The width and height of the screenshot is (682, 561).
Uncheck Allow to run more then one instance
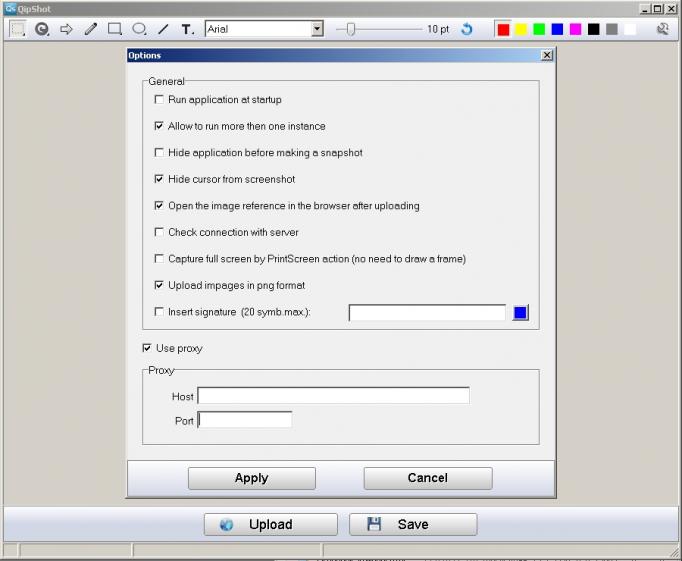coord(159,126)
